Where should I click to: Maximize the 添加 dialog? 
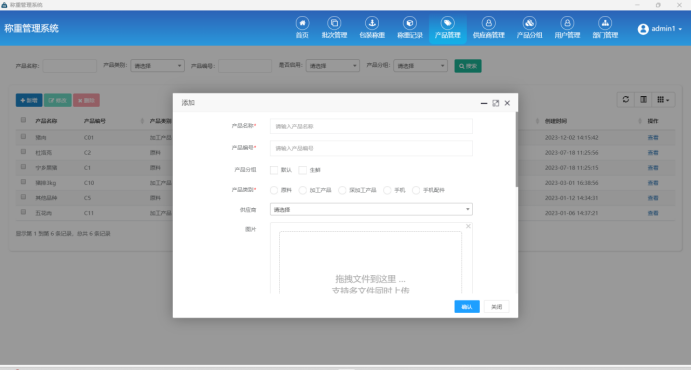tap(496, 103)
